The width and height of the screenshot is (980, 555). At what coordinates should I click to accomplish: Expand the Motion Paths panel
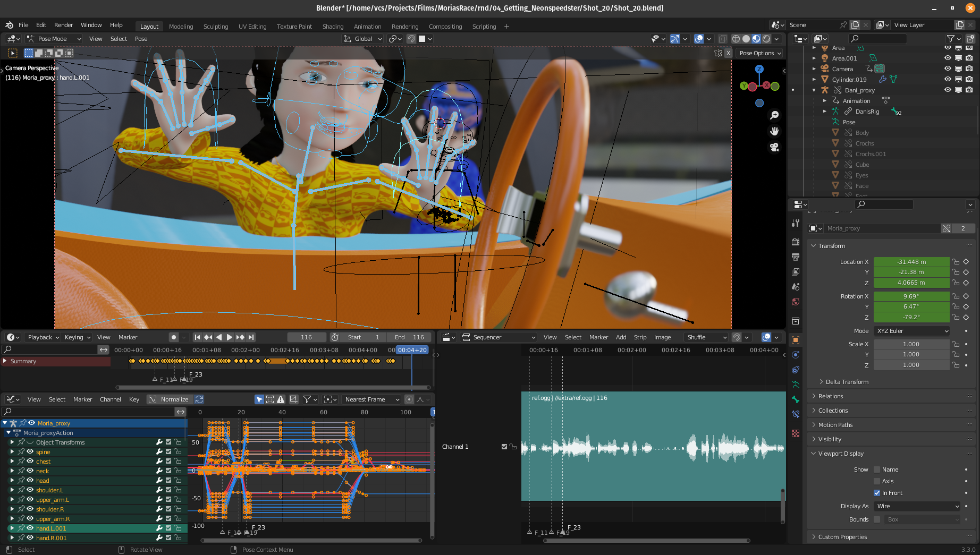(835, 425)
